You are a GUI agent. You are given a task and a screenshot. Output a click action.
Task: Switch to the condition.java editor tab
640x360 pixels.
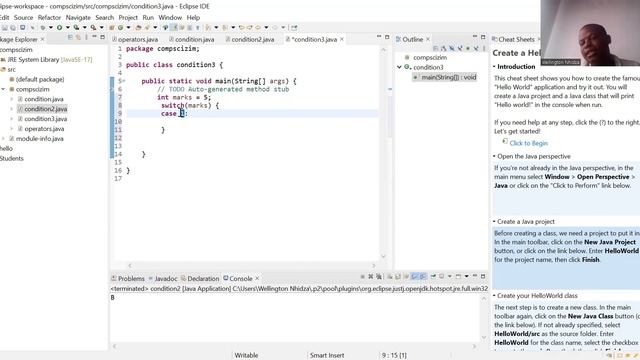192,40
